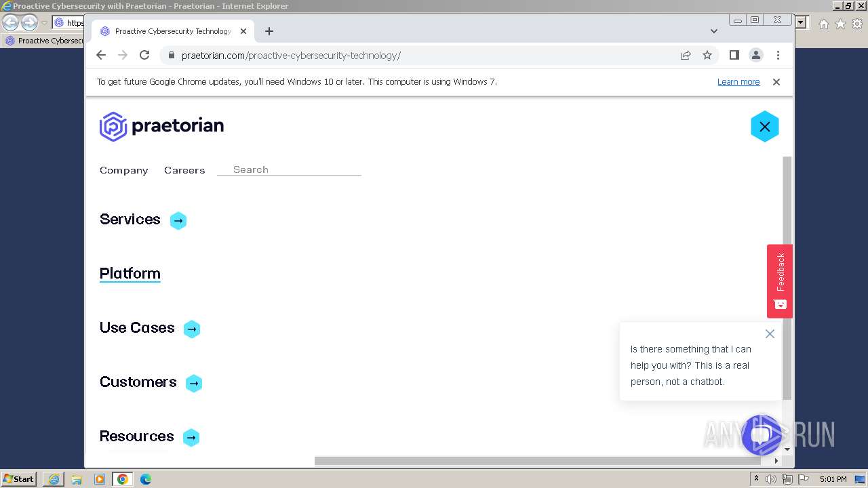
Task: Close the Proactive Cybersecurity Technology tab
Action: click(x=243, y=31)
